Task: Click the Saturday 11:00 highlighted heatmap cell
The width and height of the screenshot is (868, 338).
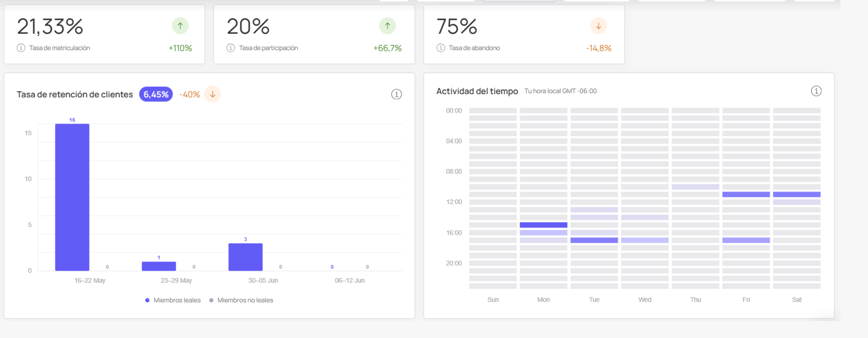Action: coord(796,195)
